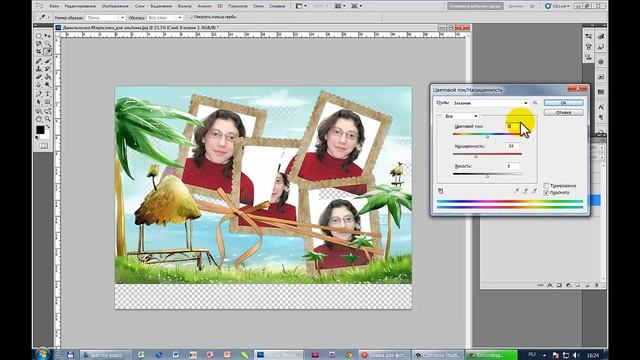Open the Стиль preset dropdown
The height and width of the screenshot is (360, 640).
click(491, 103)
